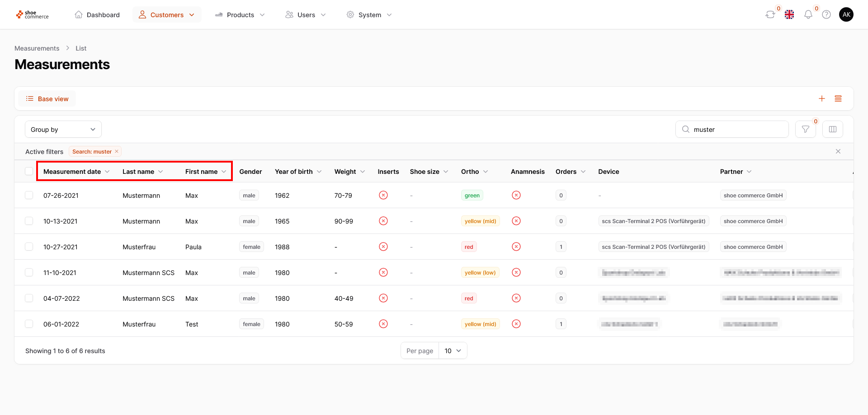Check the row for 07-26-2021 measurement
The height and width of the screenshot is (415, 868).
29,195
